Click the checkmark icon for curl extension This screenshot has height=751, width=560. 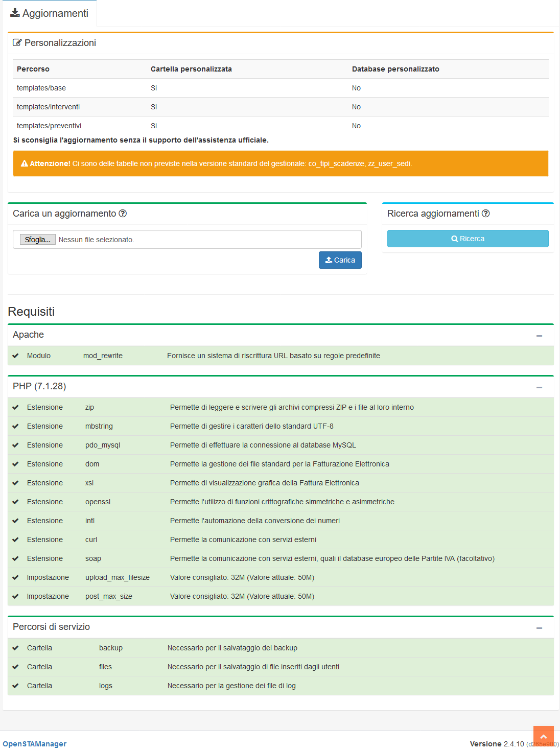pyautogui.click(x=15, y=539)
